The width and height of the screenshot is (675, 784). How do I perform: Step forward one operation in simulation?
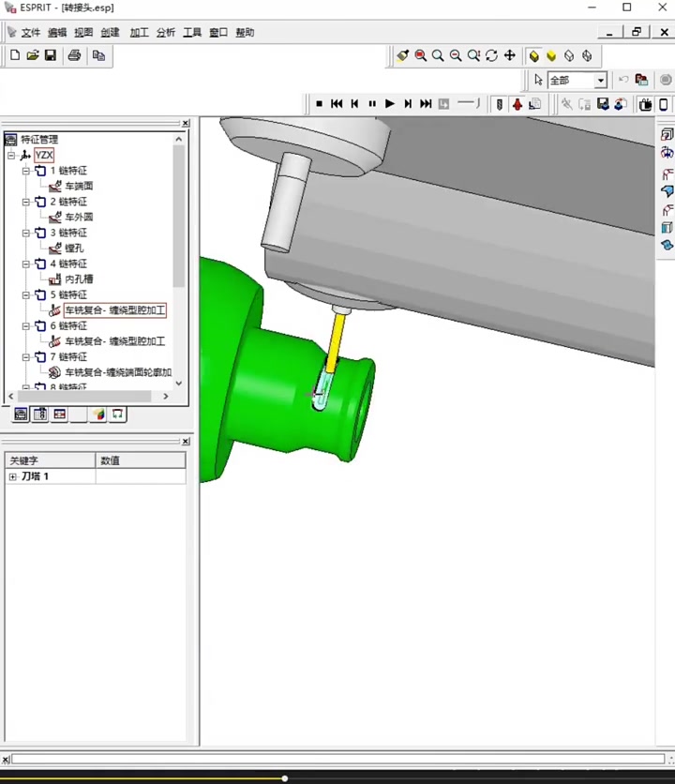408,104
